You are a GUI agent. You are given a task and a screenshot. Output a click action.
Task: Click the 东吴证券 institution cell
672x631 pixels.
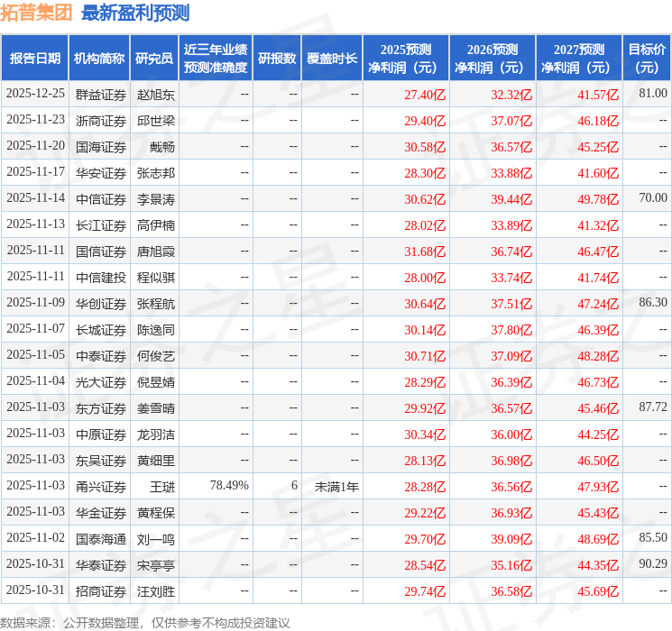(x=101, y=461)
